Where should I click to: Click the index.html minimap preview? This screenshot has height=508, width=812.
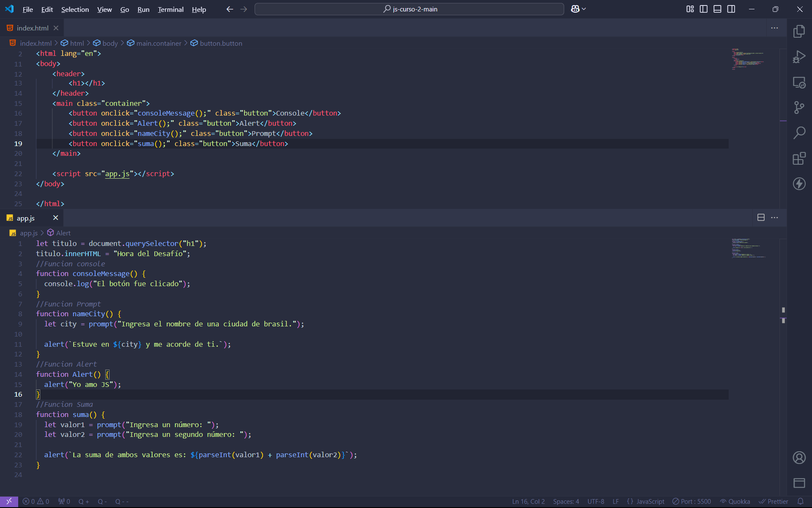748,59
